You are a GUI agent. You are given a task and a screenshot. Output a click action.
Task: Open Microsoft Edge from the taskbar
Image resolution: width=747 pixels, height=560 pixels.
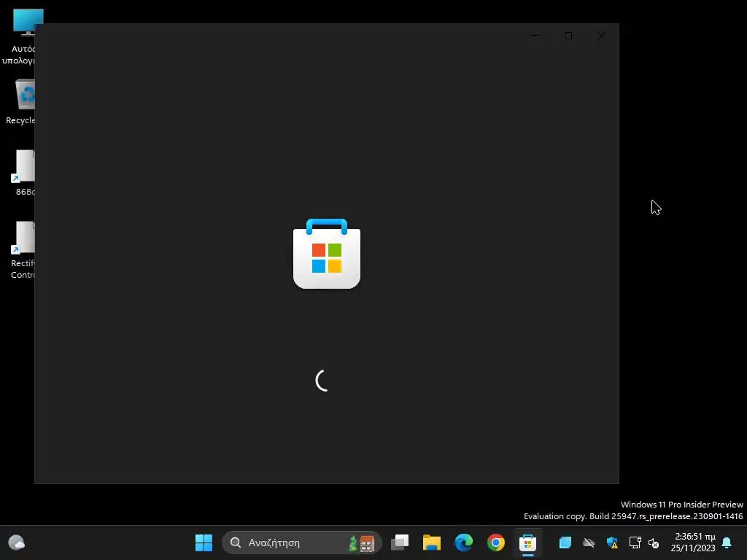point(463,542)
